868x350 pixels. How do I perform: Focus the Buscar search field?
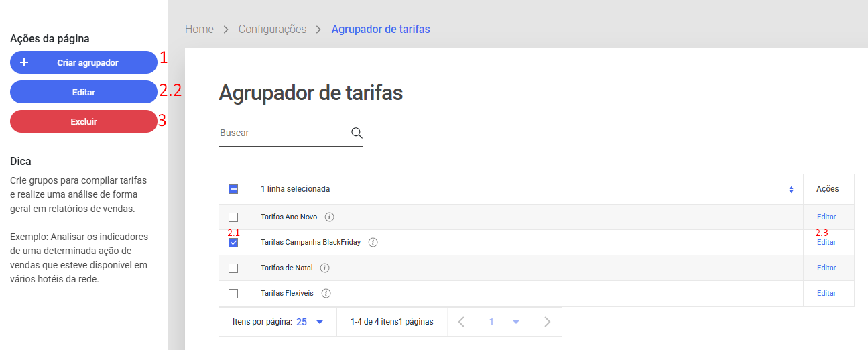pos(282,133)
